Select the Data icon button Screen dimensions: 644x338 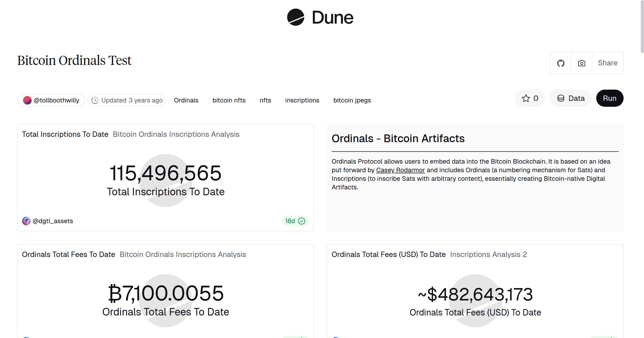561,98
